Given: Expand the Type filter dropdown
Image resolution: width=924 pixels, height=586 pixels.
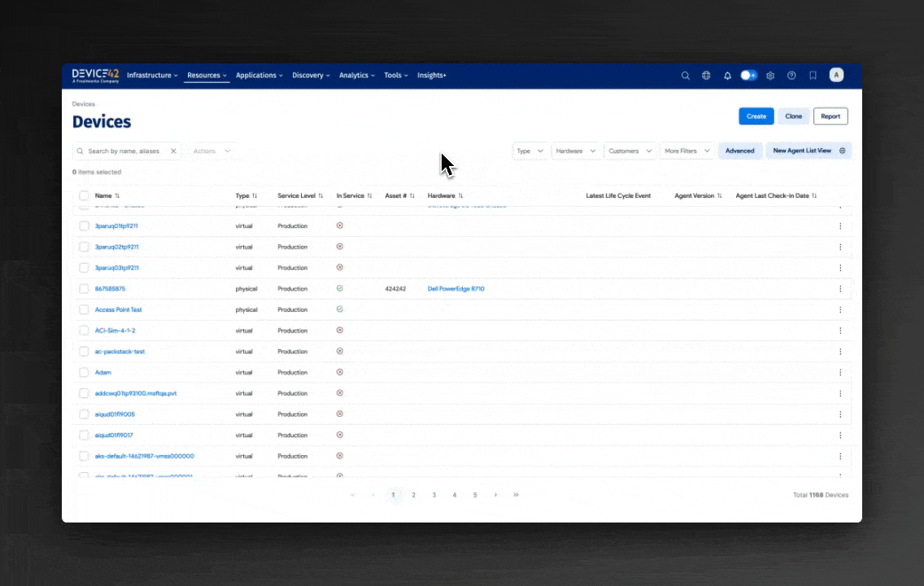Looking at the screenshot, I should coord(530,151).
